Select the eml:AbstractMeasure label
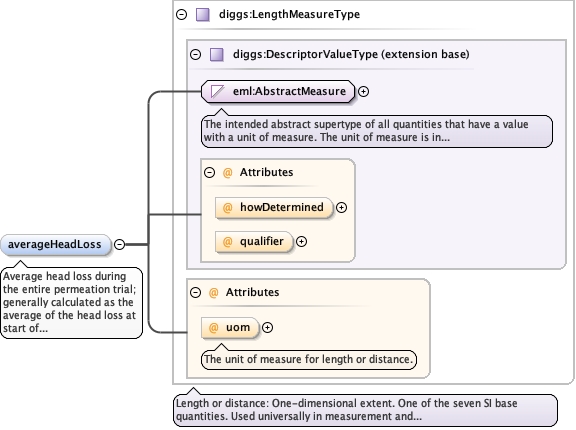The height and width of the screenshot is (430, 576). click(x=289, y=91)
